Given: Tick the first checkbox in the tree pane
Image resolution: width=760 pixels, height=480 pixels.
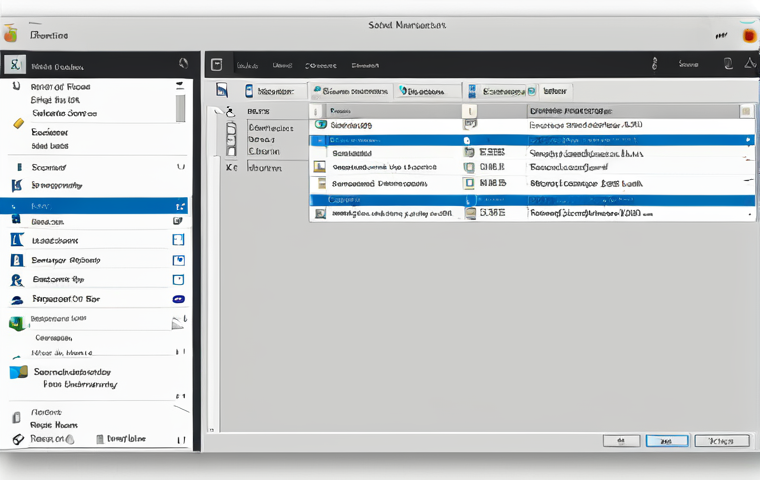Looking at the screenshot, I should click(232, 128).
